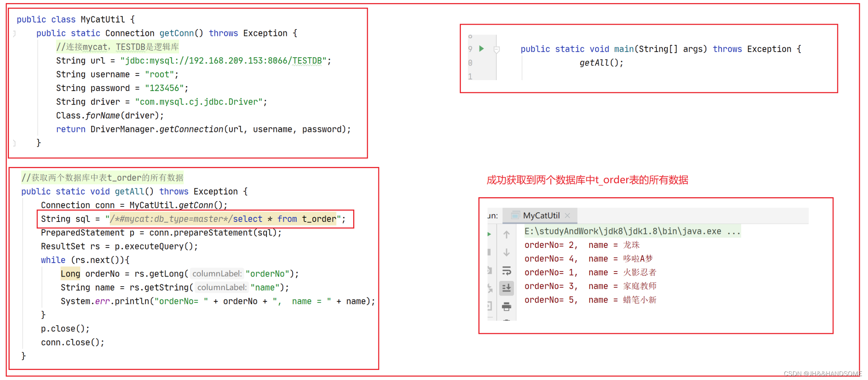Click the comment about getting all t_order data

coord(102,178)
